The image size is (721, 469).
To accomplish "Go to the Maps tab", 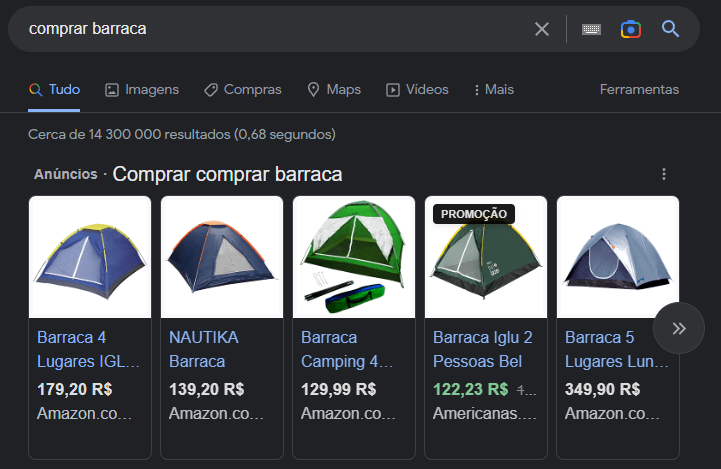I will point(334,89).
